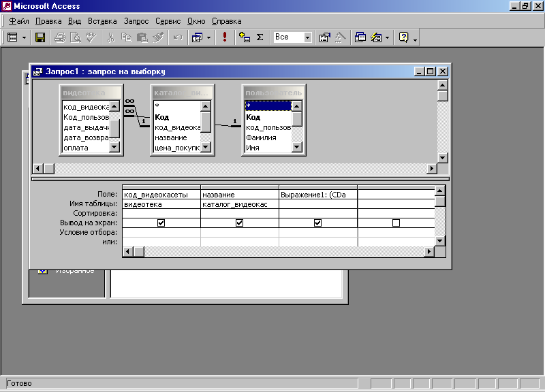Toggle Totals with the sigma icon

click(260, 37)
